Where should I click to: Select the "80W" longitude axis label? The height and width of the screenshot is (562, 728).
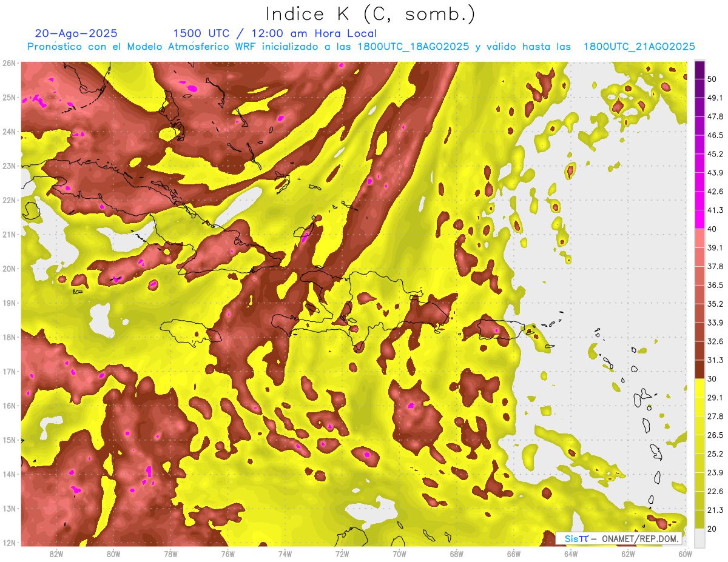point(113,554)
